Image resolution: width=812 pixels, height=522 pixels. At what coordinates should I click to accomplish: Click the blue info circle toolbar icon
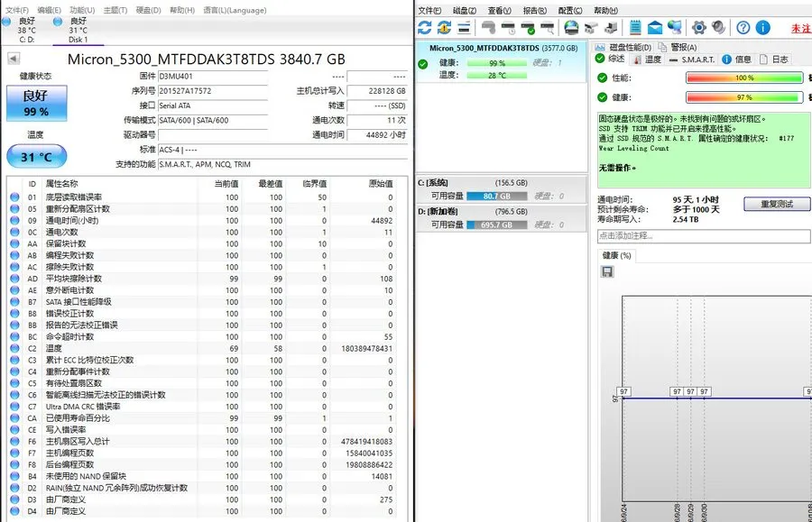[762, 27]
